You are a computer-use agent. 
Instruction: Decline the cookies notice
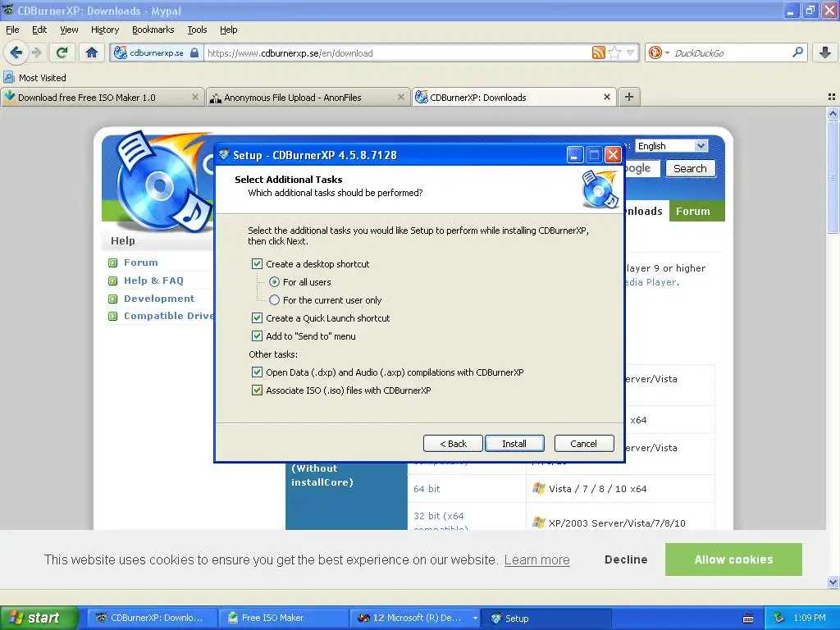626,559
